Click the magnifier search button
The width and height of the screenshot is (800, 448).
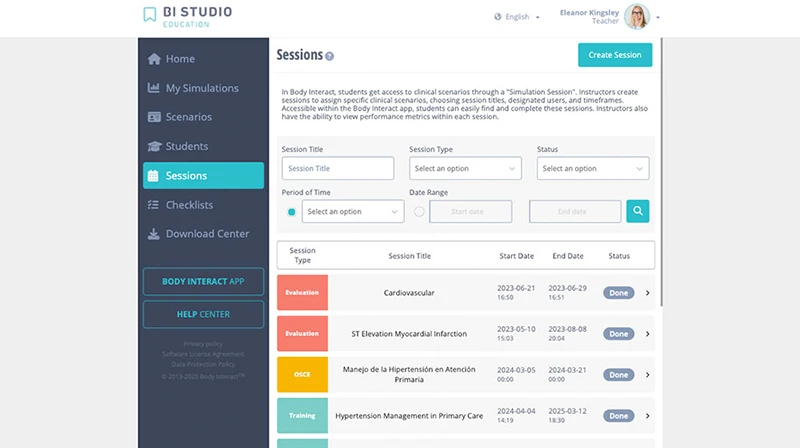tap(638, 211)
